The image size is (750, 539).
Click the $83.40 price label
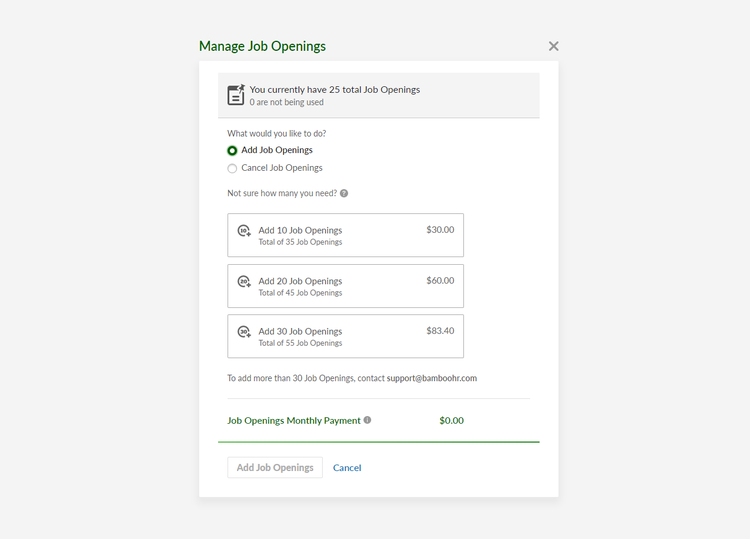coord(440,331)
